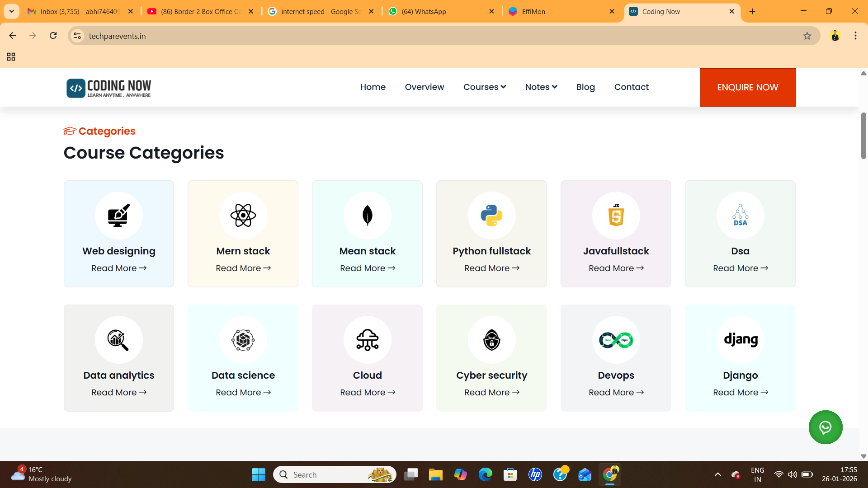This screenshot has height=488, width=868.
Task: Toggle the Devops category Read More arrow
Action: click(x=616, y=392)
